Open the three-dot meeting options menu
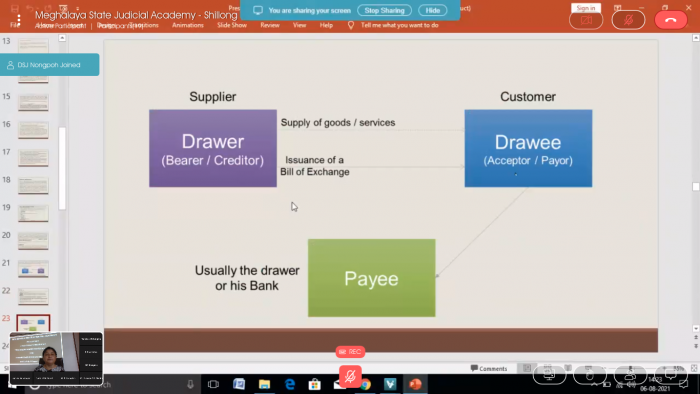Image resolution: width=700 pixels, height=394 pixels. (19, 20)
